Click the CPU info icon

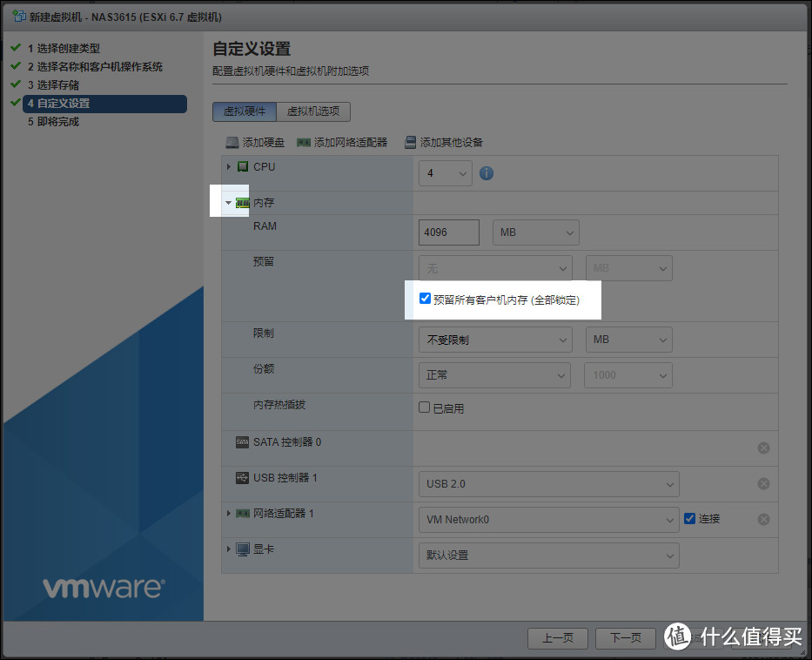[487, 173]
